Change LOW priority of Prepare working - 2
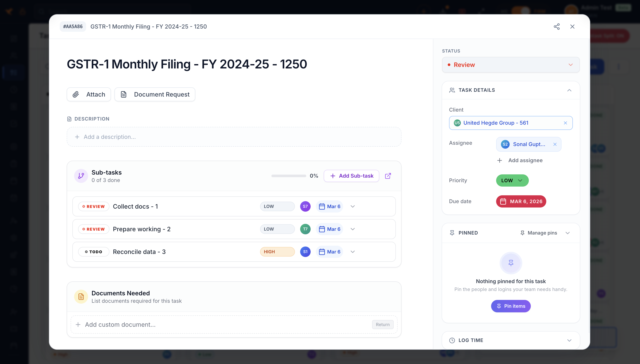The width and height of the screenshot is (640, 364). tap(277, 229)
